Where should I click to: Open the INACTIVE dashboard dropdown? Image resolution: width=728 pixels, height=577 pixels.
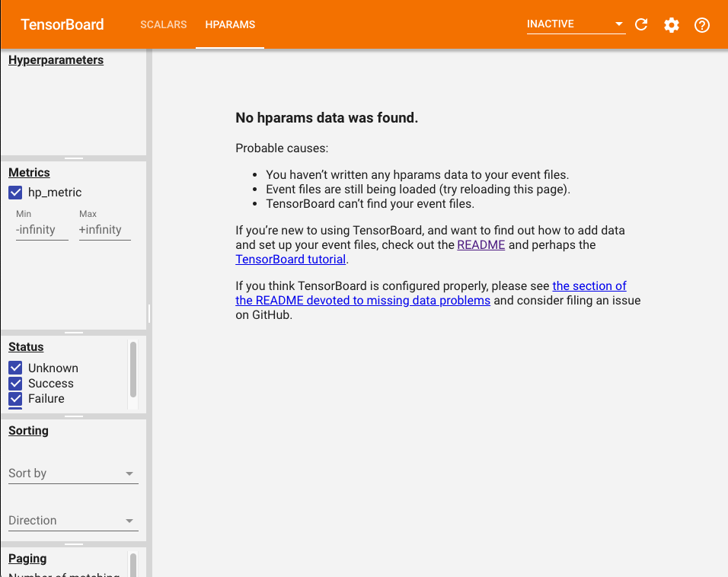pyautogui.click(x=575, y=24)
